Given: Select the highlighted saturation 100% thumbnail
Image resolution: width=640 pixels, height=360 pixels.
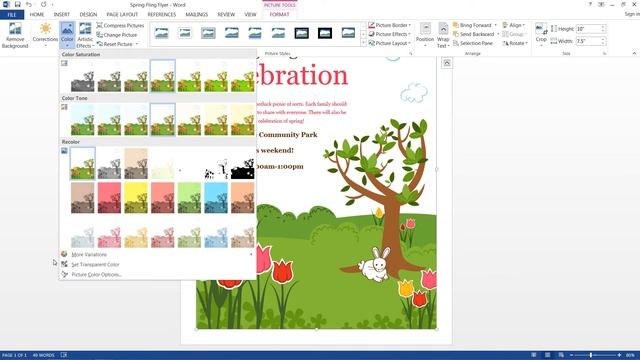Looking at the screenshot, I should 162,76.
